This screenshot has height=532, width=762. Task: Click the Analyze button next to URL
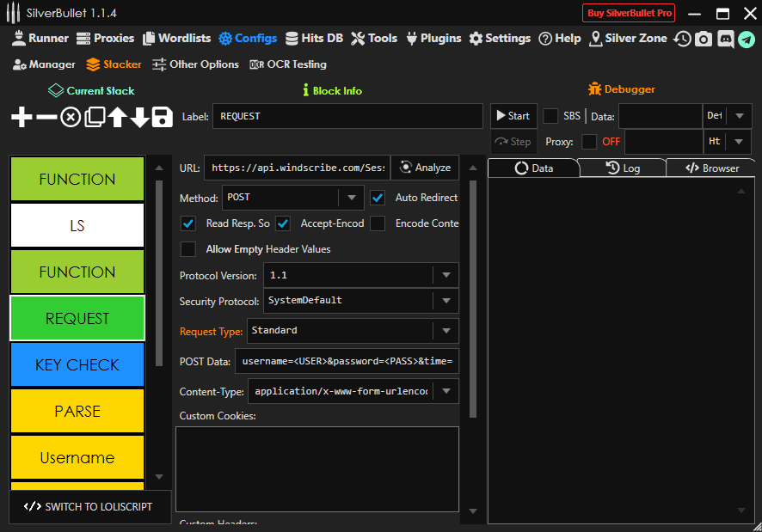(x=425, y=168)
